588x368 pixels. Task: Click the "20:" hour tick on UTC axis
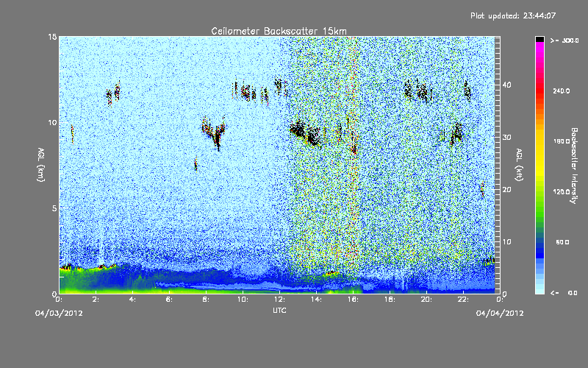click(x=427, y=300)
